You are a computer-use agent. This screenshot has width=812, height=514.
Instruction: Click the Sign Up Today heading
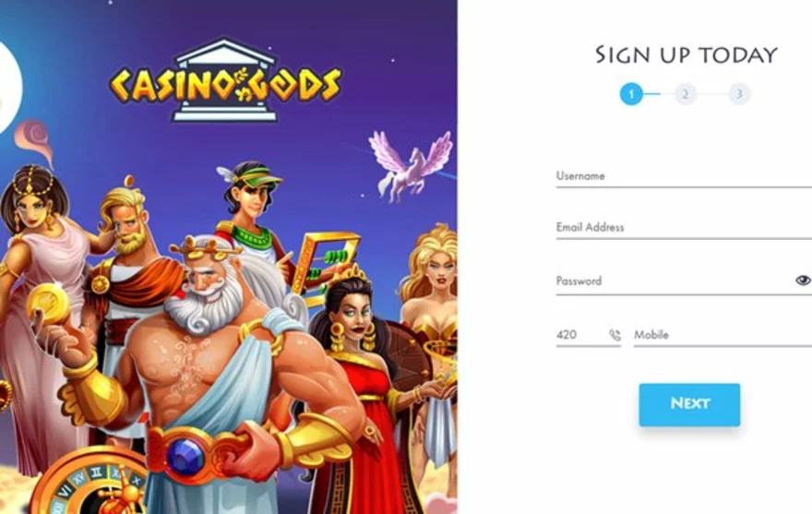tap(687, 55)
